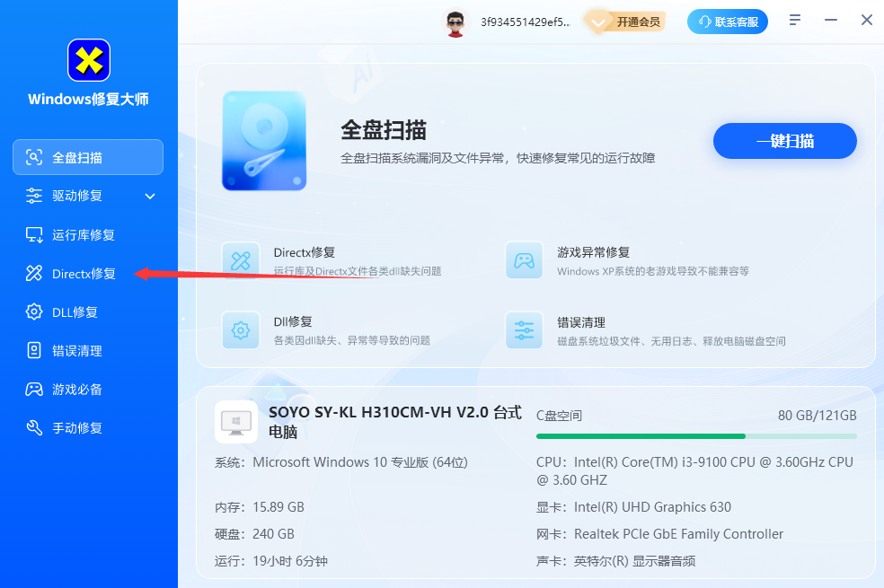Screen dimensions: 884x588
Task: Start scan with 一键扫描 button
Action: [x=785, y=141]
